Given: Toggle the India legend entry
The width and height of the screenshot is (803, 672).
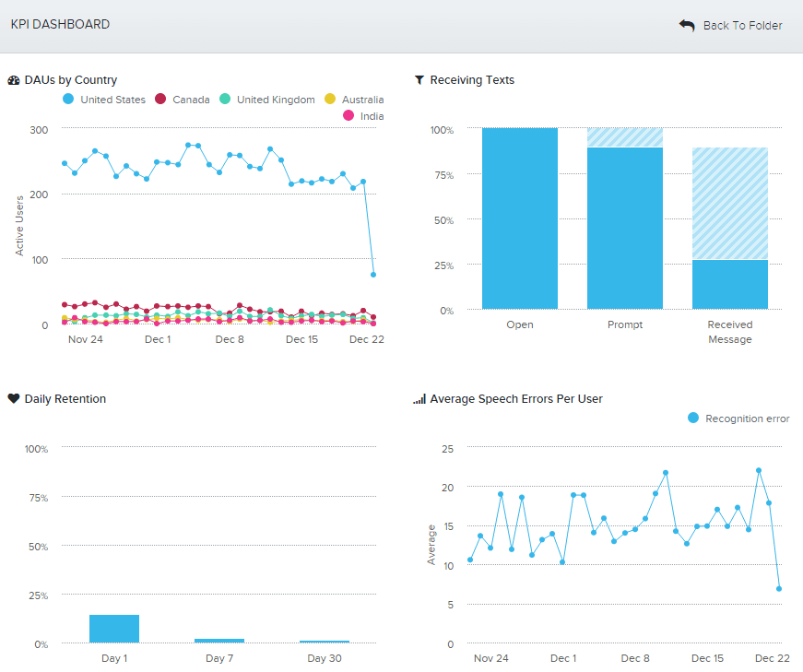Looking at the screenshot, I should 363,115.
